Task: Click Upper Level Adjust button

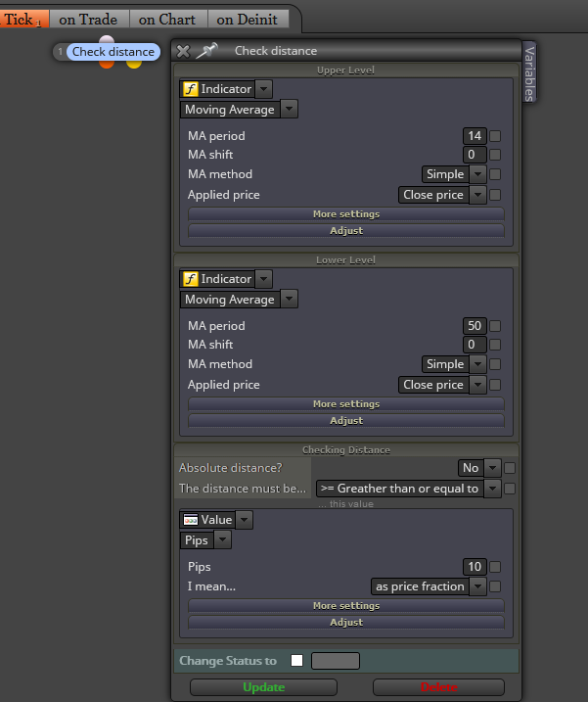Action: tap(346, 230)
